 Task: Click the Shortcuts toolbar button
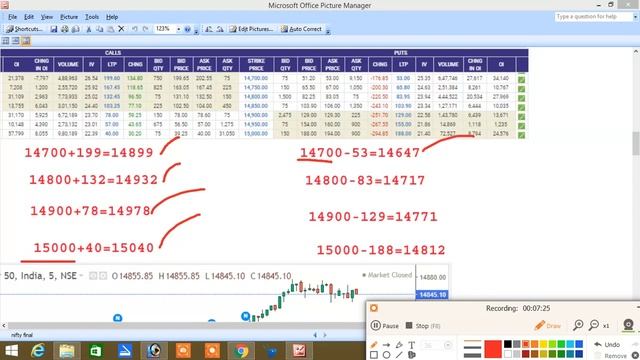(24, 29)
